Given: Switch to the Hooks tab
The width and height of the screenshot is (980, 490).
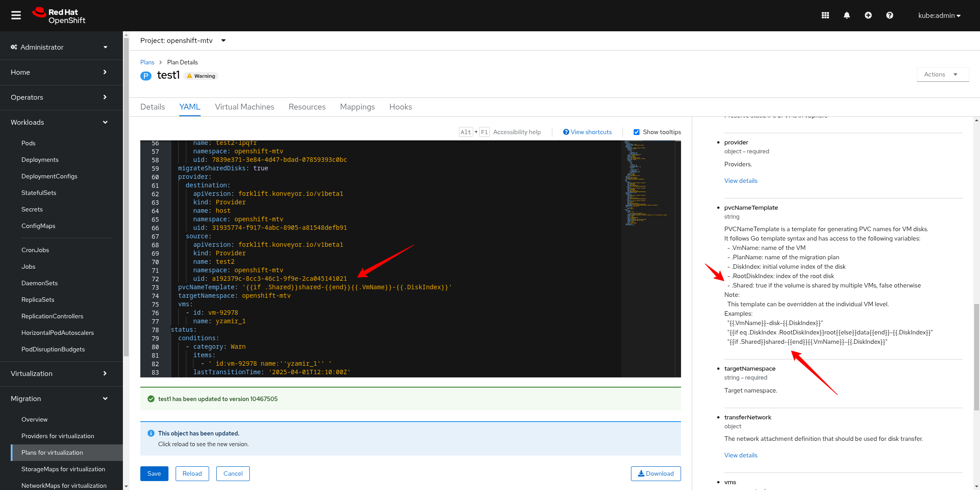Looking at the screenshot, I should point(400,107).
